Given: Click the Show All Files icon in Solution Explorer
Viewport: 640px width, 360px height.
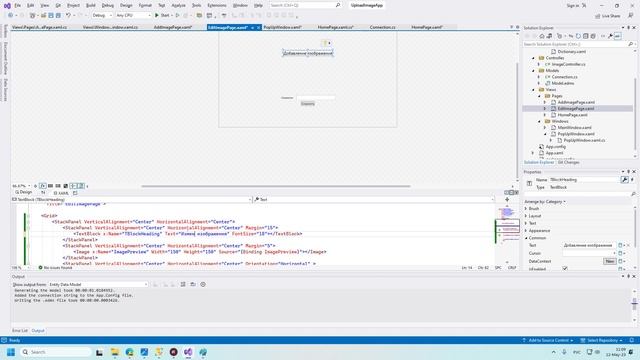Looking at the screenshot, I should pyautogui.click(x=593, y=36).
